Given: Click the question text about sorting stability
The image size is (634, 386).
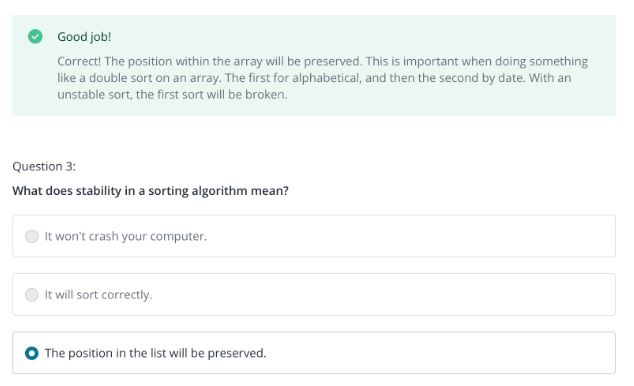Looking at the screenshot, I should pos(150,191).
